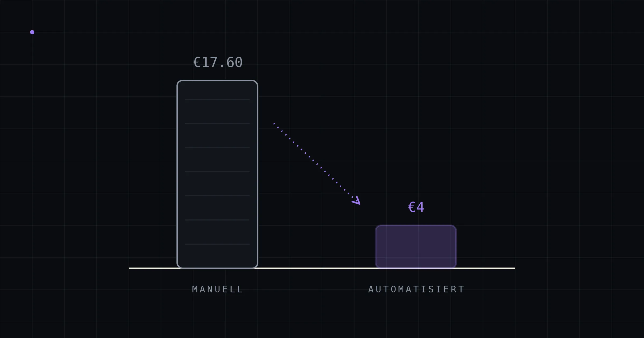Click the AUTOMATISIERT axis label
The width and height of the screenshot is (644, 338).
[x=416, y=289]
